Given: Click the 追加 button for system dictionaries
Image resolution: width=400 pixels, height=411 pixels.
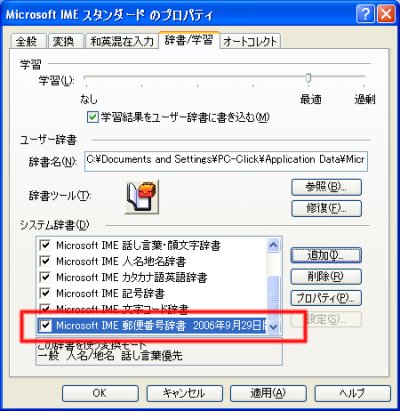Looking at the screenshot, I should pyautogui.click(x=326, y=256).
